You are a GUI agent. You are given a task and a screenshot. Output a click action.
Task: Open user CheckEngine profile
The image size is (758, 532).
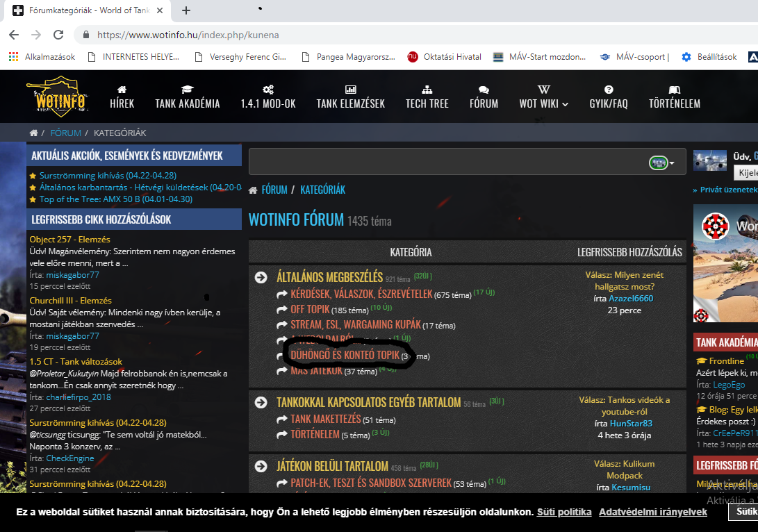pyautogui.click(x=70, y=458)
